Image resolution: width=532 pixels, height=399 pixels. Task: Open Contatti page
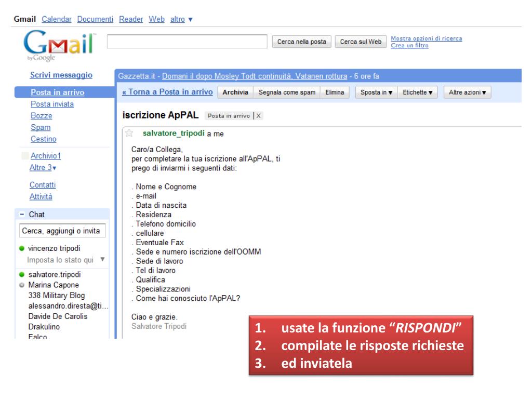[43, 185]
